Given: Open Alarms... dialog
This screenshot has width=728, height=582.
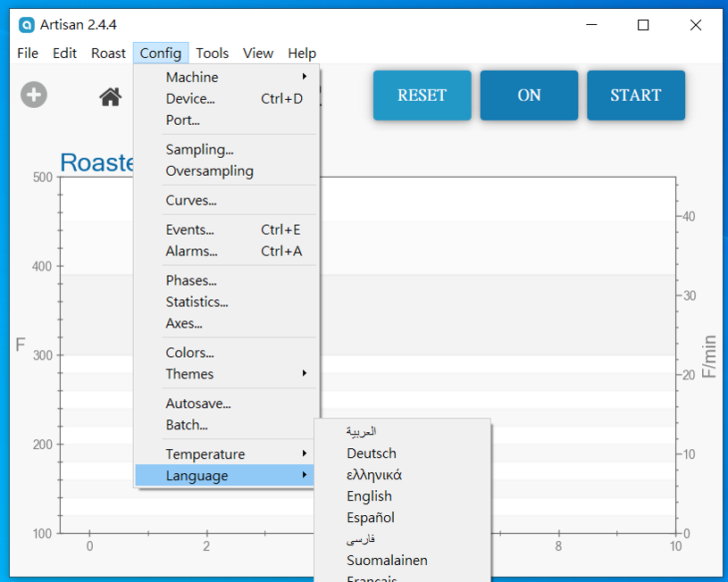Looking at the screenshot, I should 226,251.
